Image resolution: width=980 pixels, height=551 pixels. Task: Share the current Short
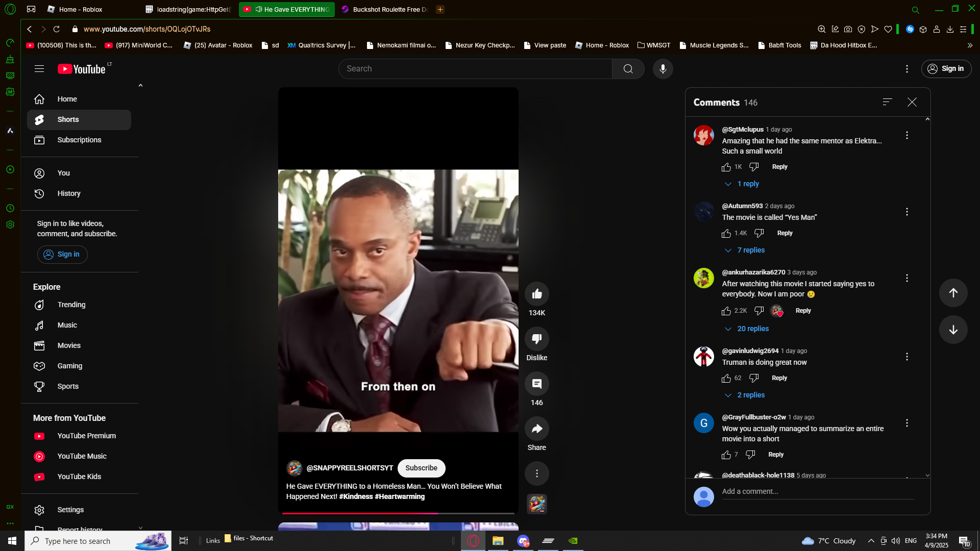(x=536, y=429)
